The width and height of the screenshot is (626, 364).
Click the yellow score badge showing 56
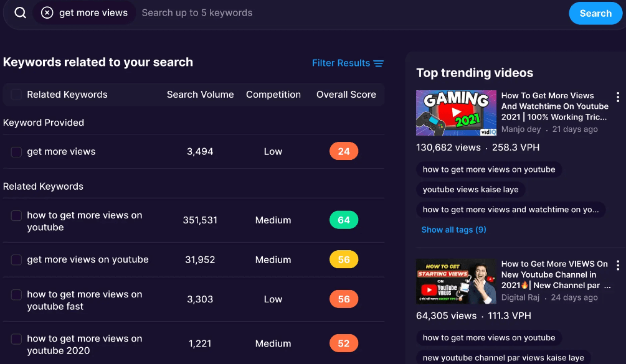pos(344,259)
